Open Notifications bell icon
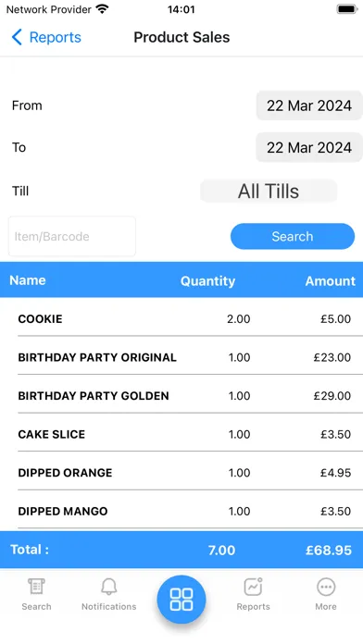 click(109, 587)
